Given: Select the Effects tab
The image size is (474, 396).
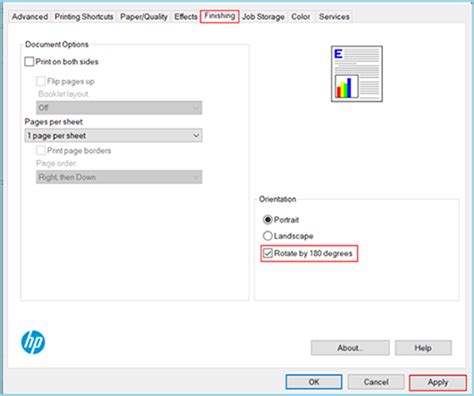Looking at the screenshot, I should click(x=186, y=17).
